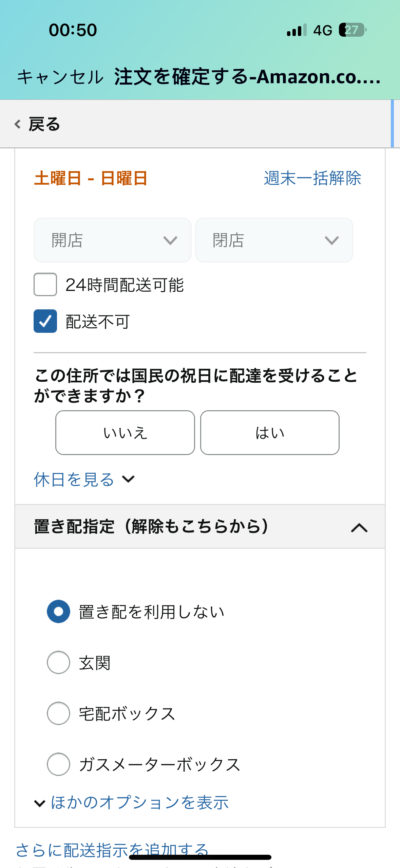The width and height of the screenshot is (400, 868).
Task: Tap キャンセル in the top bar
Action: click(60, 77)
